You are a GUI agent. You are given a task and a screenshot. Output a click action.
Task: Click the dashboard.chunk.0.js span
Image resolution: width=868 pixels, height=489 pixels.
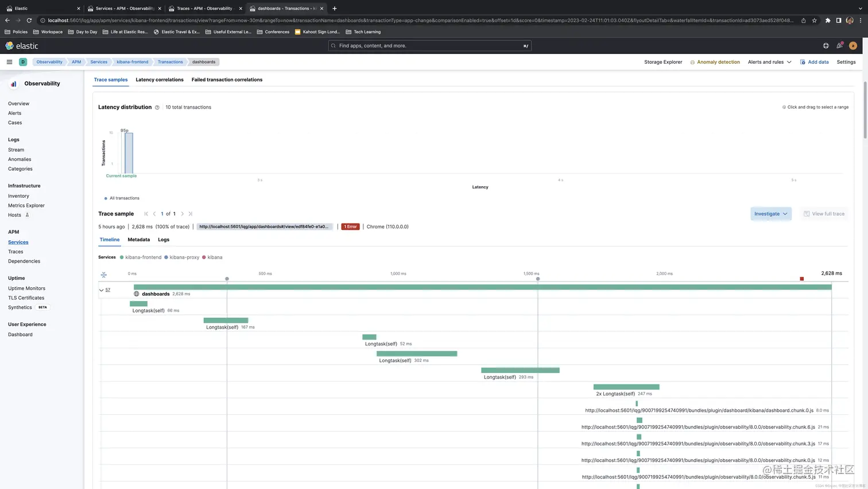(x=637, y=403)
